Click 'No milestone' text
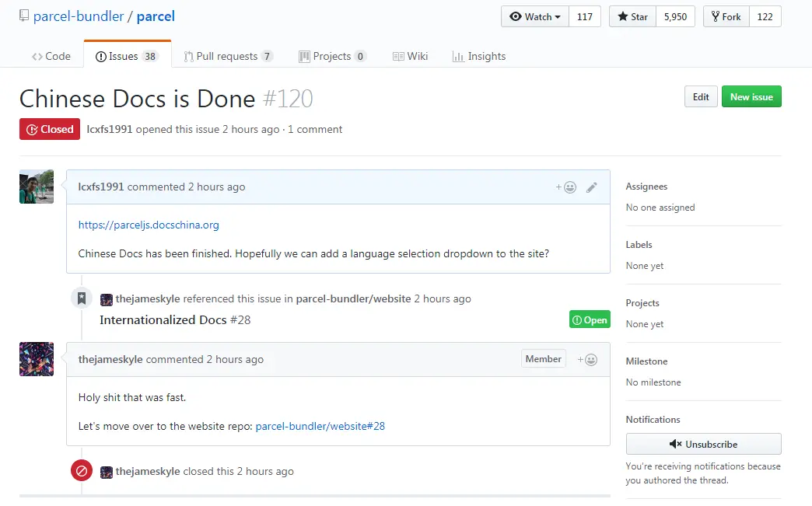812x506 pixels. pos(653,382)
